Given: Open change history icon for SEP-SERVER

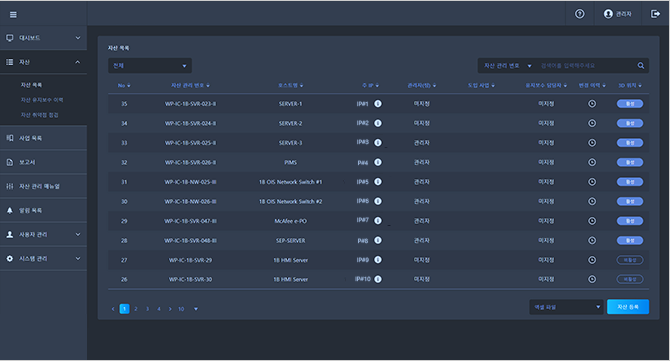Looking at the screenshot, I should (x=592, y=241).
